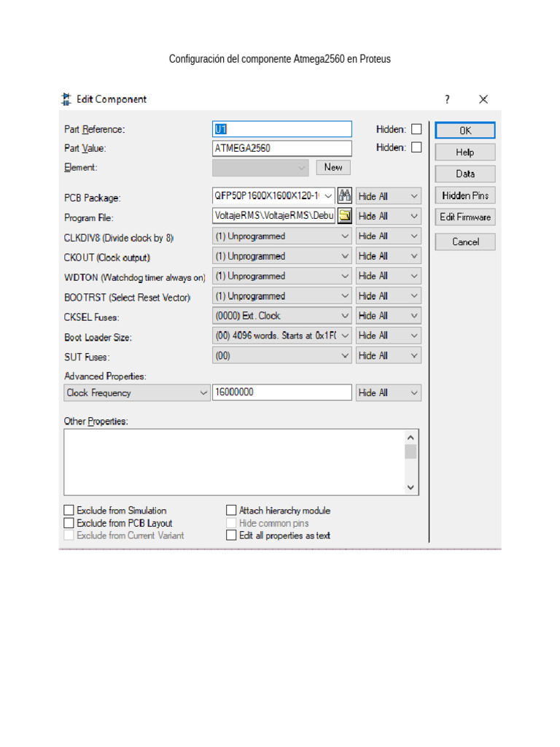This screenshot has height=747, width=560.
Task: Click the clock frequency 16000000 field
Action: coord(282,392)
